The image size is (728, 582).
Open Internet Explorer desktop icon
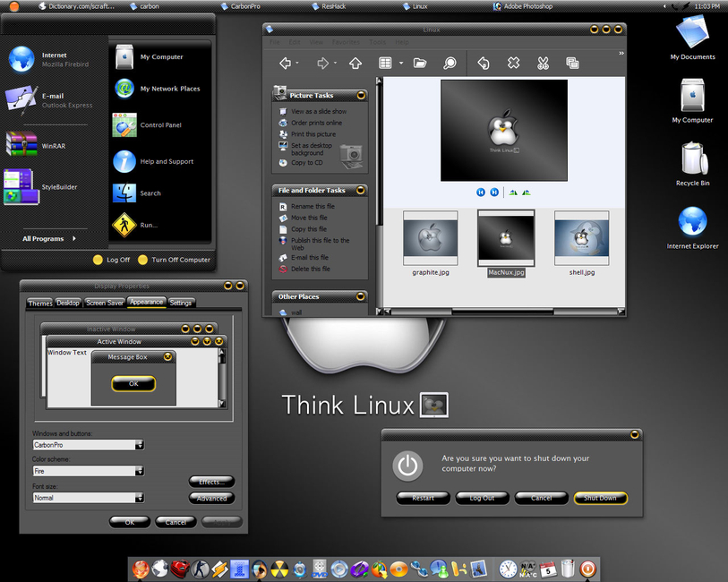click(693, 228)
